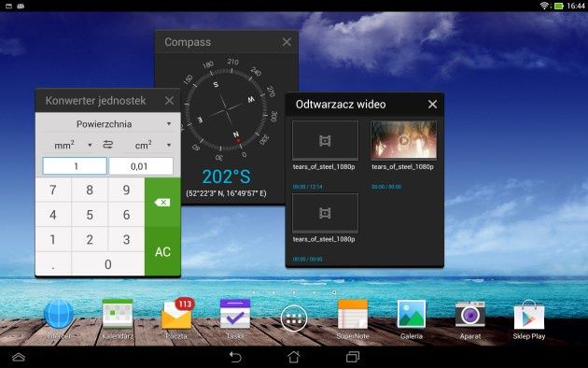Tap digit 7 on converter keypad
Image resolution: width=588 pixels, height=368 pixels.
(x=53, y=190)
